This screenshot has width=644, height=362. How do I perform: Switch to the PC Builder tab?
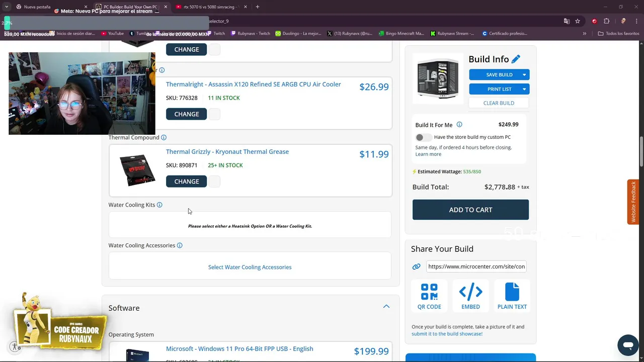tap(130, 7)
